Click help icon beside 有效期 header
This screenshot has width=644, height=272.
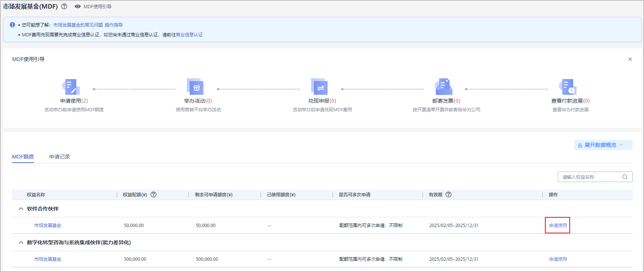point(448,194)
